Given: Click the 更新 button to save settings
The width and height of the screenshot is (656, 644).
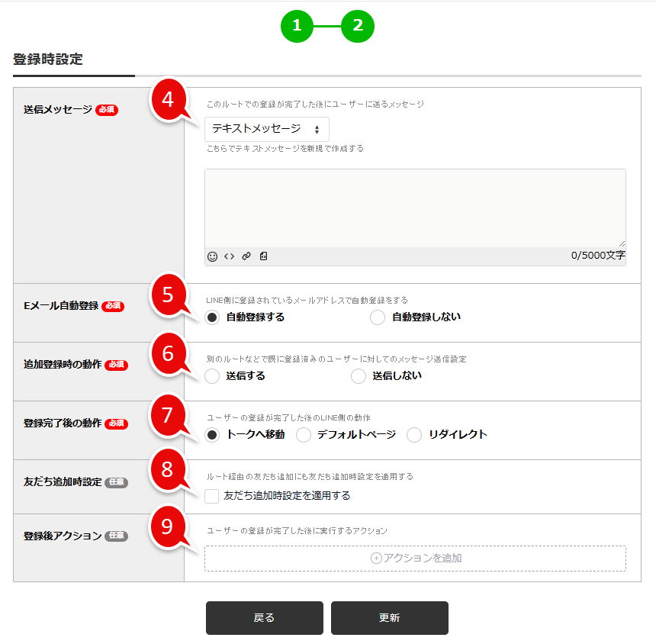Looking at the screenshot, I should 388,618.
